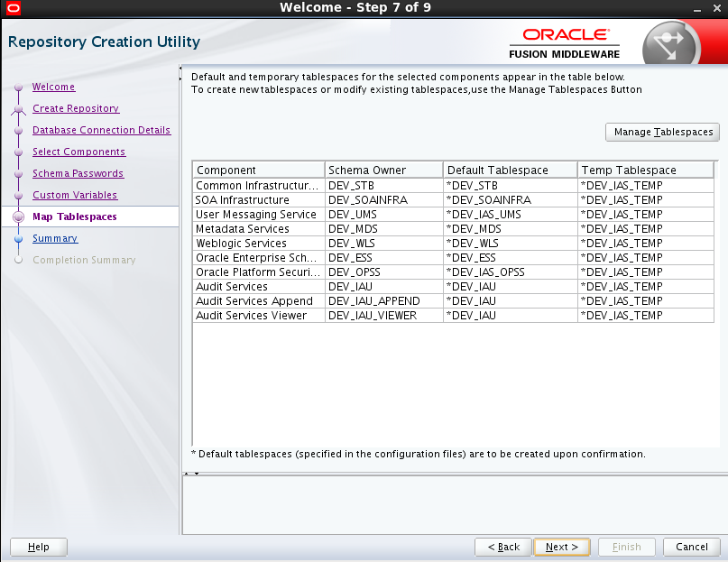The image size is (728, 562).
Task: Open the Summary step link
Action: pos(55,238)
